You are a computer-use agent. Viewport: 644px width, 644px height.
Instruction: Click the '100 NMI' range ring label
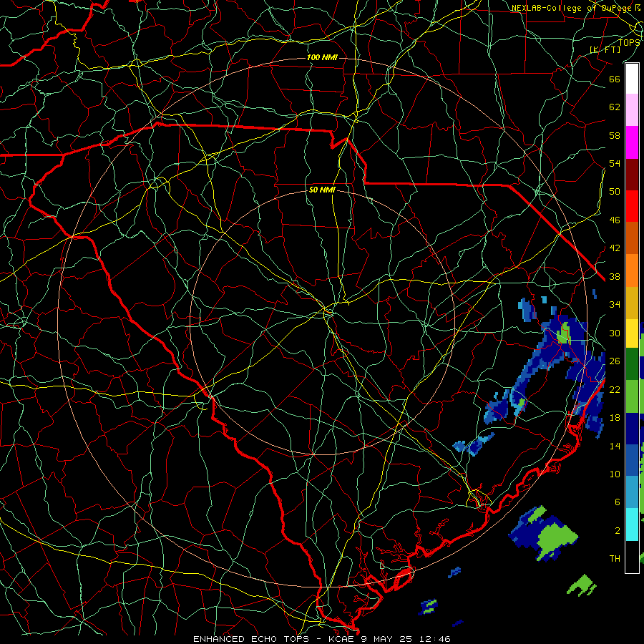(322, 57)
